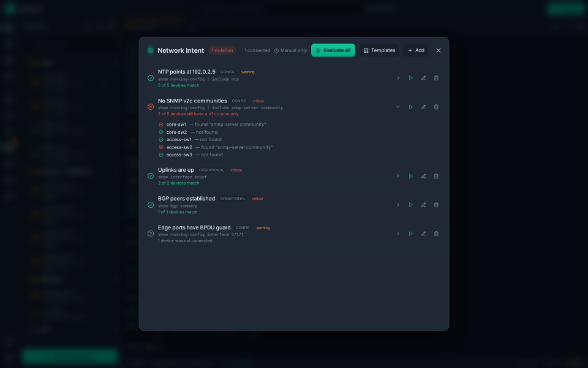
Task: Run the NTP points at 192.0.2.5 check
Action: point(410,78)
